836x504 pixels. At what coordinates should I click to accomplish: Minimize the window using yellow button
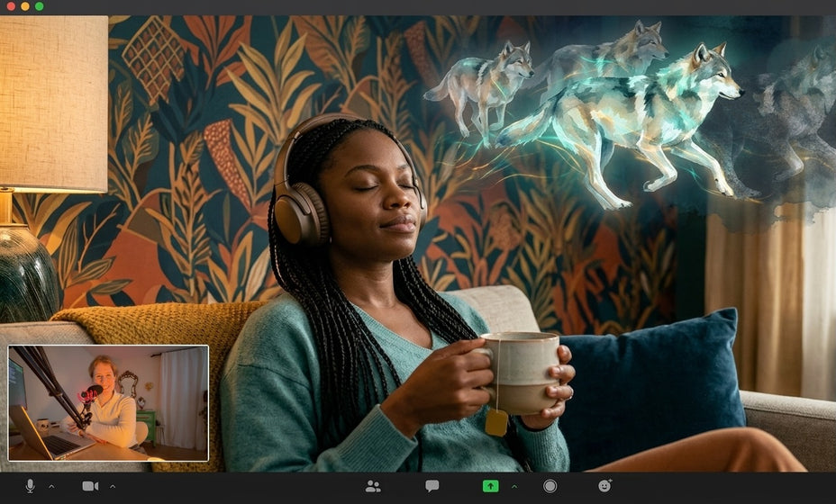click(24, 6)
